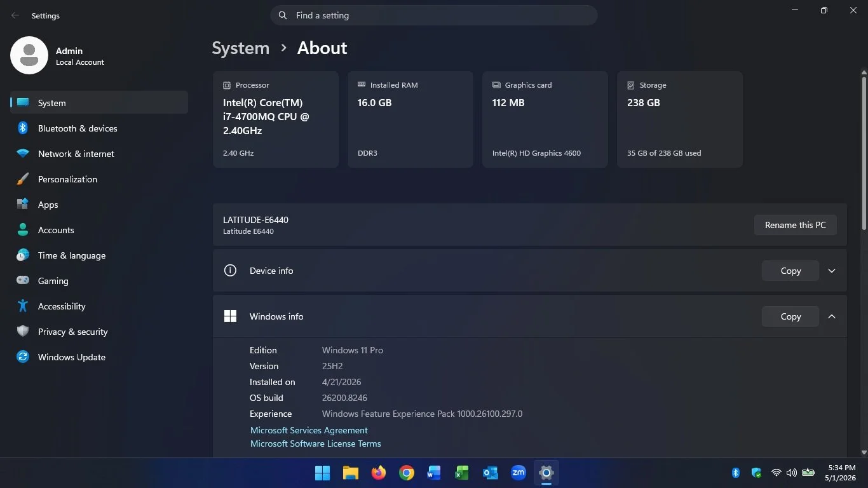Image resolution: width=868 pixels, height=488 pixels.
Task: Open the Storage info card
Action: coord(680,119)
